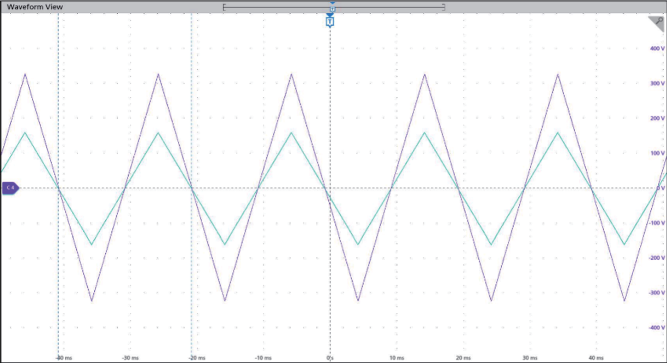Select the -300 V scale label
The image size is (667, 363).
[x=656, y=293]
